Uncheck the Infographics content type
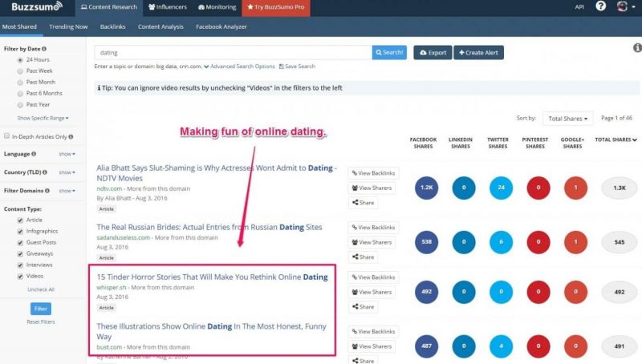The width and height of the screenshot is (642, 364). point(20,232)
